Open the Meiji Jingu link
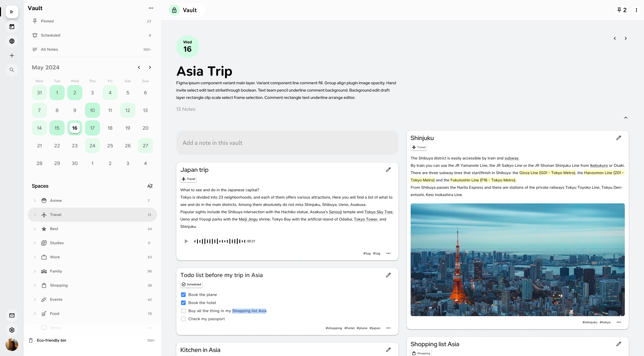 248,219
